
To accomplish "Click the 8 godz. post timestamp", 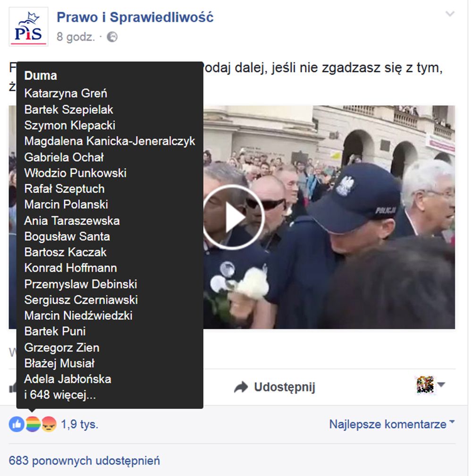I will click(76, 37).
